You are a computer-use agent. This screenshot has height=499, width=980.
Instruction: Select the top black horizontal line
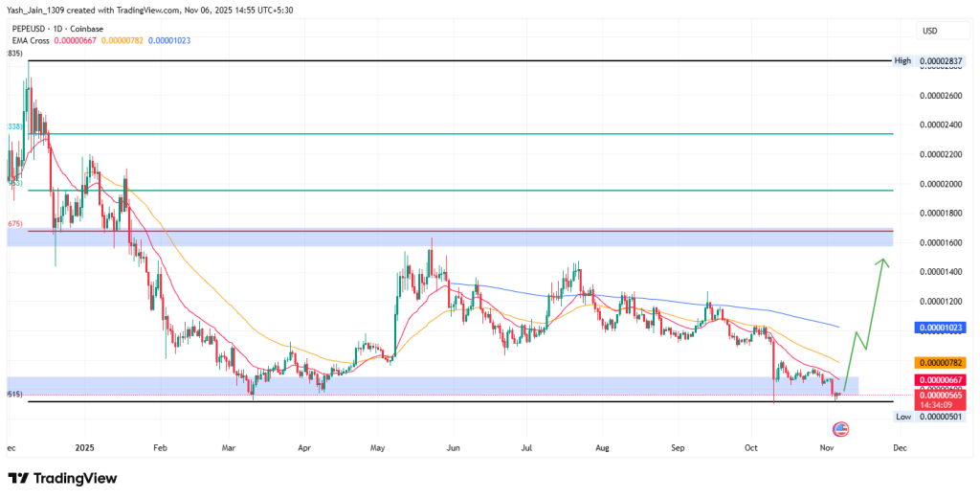[x=459, y=61]
